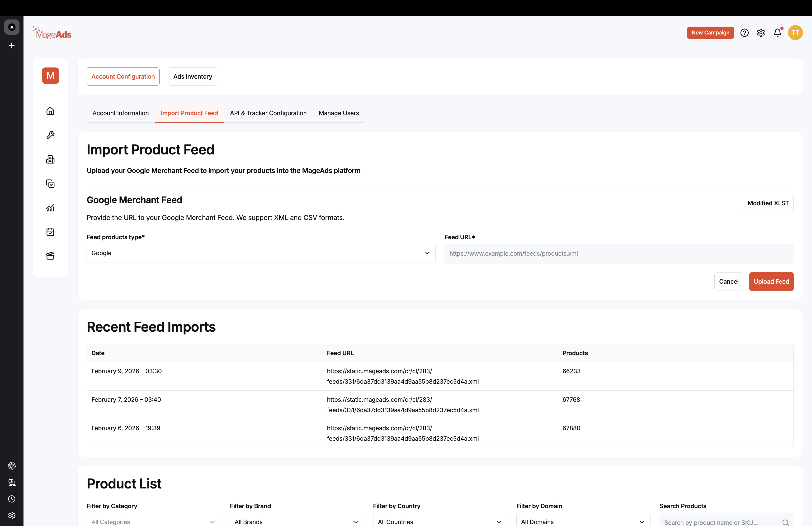Click the feed URL in the February 7 row
The image size is (812, 526).
point(403,405)
